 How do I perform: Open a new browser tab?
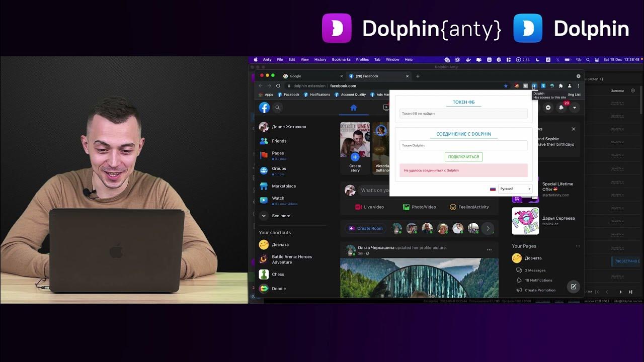coord(418,76)
